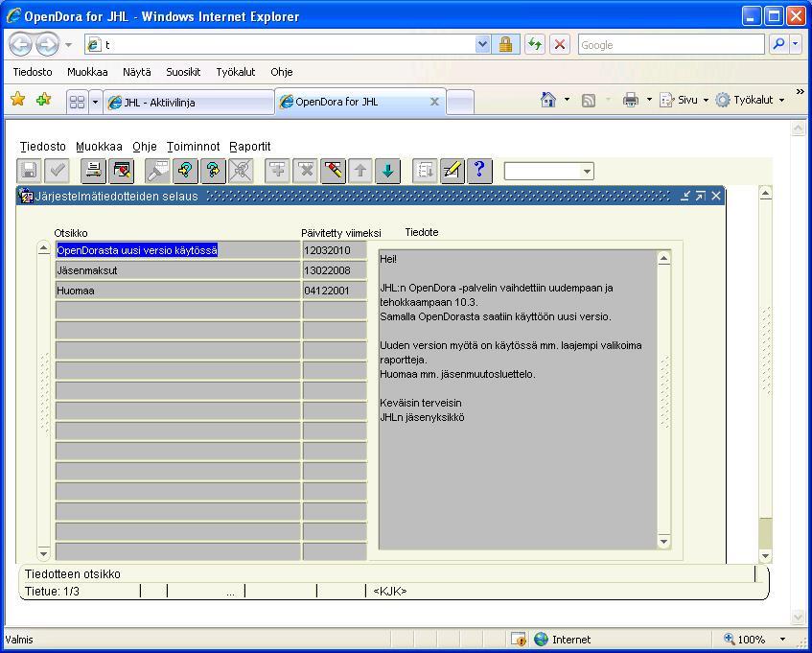
Task: Select the Jäsenmaksut row
Action: (x=177, y=270)
